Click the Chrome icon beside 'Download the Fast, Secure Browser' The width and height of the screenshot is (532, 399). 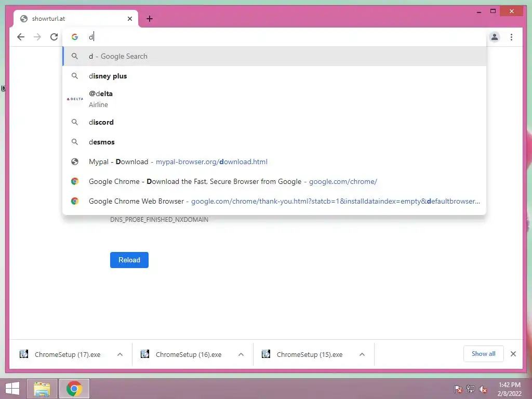click(75, 181)
